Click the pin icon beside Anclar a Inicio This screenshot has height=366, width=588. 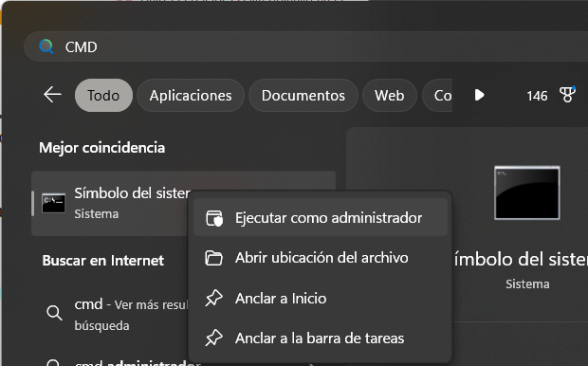(213, 299)
